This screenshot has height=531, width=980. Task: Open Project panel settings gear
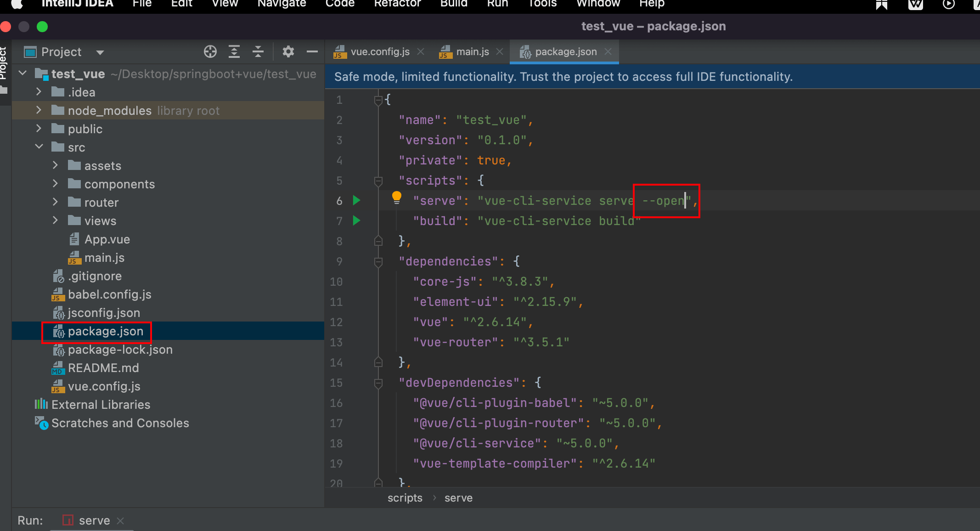[x=288, y=51]
